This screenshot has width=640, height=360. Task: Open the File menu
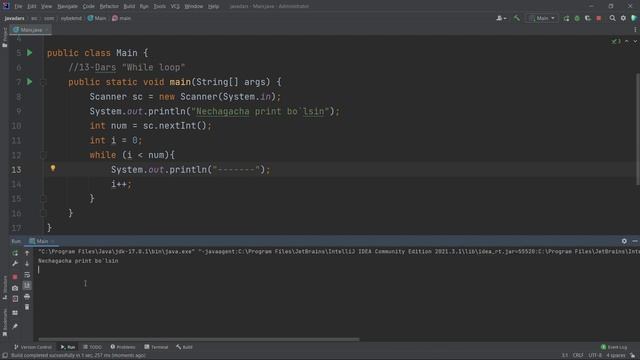click(18, 6)
